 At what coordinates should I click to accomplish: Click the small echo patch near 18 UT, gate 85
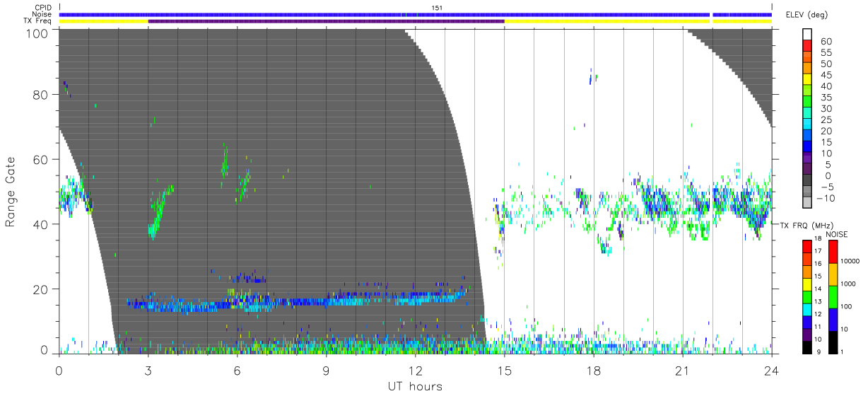[593, 76]
